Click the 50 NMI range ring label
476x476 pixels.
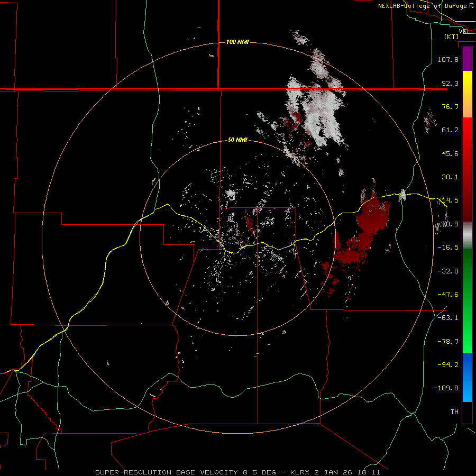[237, 140]
